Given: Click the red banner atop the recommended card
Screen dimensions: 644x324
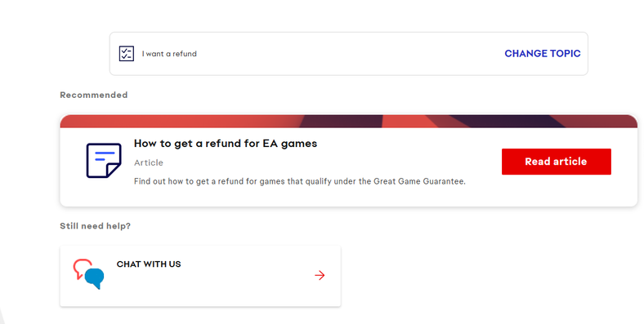Looking at the screenshot, I should pyautogui.click(x=348, y=122).
